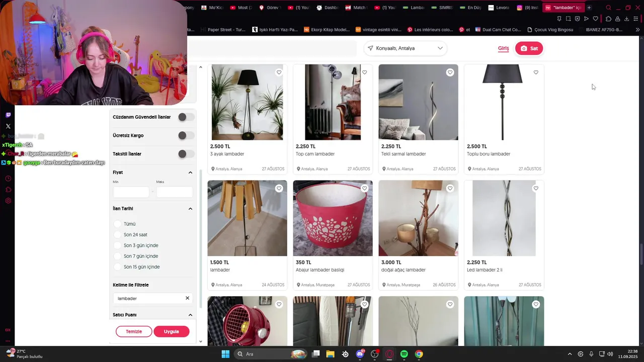Collapse the Satıcı Puanı filter section
The height and width of the screenshot is (362, 644).
[x=190, y=315]
